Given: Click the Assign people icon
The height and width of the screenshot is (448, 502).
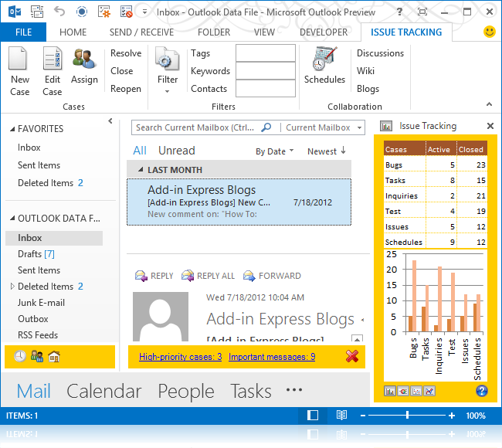Looking at the screenshot, I should pyautogui.click(x=84, y=61).
